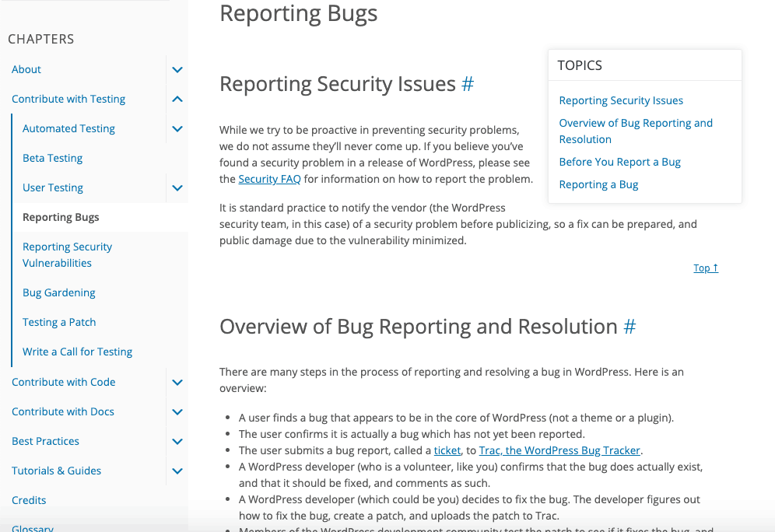The image size is (775, 532).
Task: Click the # anchor beside Reporting Security Issues
Action: click(468, 85)
